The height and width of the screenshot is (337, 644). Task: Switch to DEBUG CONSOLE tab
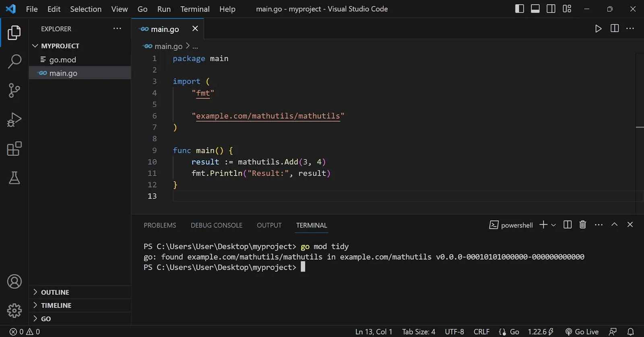(217, 225)
